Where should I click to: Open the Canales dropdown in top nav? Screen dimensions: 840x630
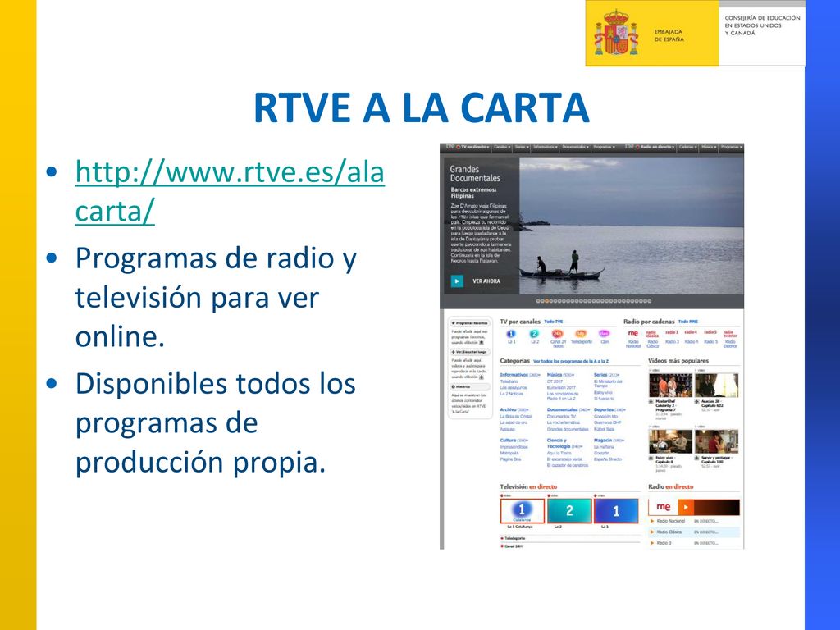coord(502,147)
